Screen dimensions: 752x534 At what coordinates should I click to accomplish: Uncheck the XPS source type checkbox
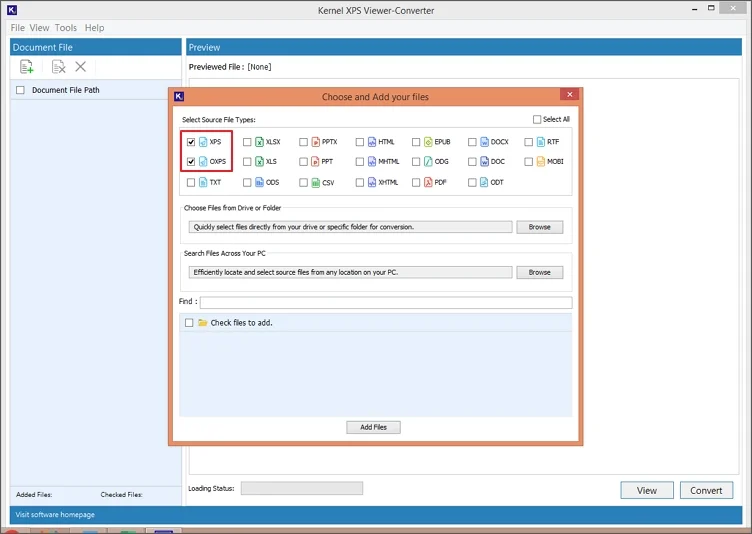click(191, 142)
